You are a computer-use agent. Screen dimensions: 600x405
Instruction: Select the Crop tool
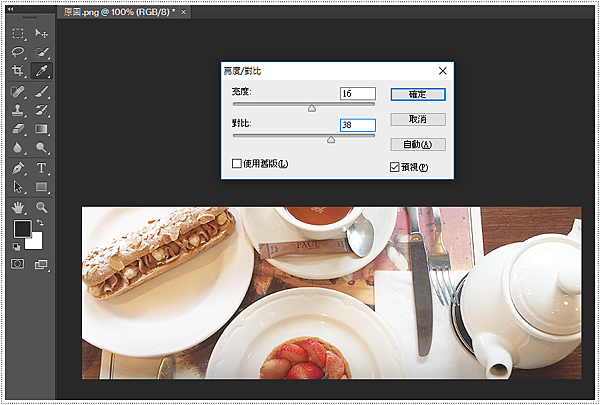[x=18, y=70]
